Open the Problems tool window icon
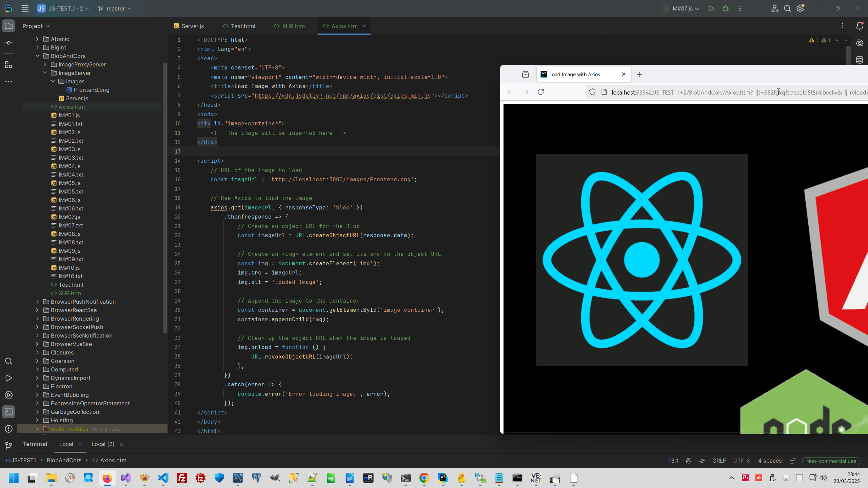Image resolution: width=868 pixels, height=488 pixels. [x=9, y=429]
